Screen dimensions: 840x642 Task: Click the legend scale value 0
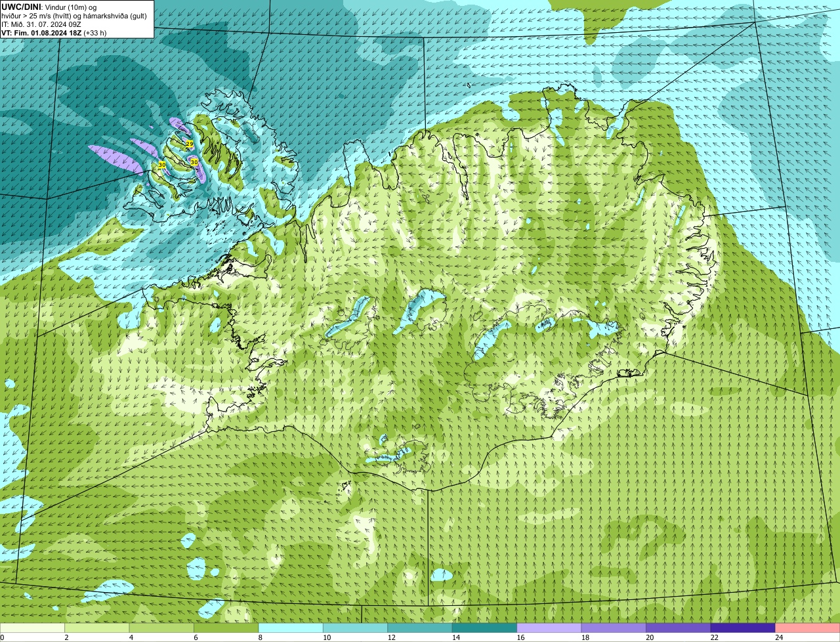(2, 637)
